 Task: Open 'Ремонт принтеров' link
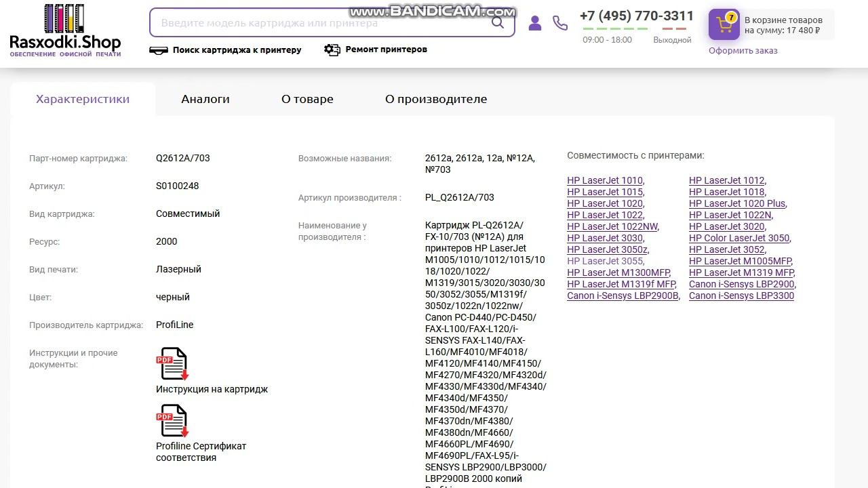click(x=387, y=49)
